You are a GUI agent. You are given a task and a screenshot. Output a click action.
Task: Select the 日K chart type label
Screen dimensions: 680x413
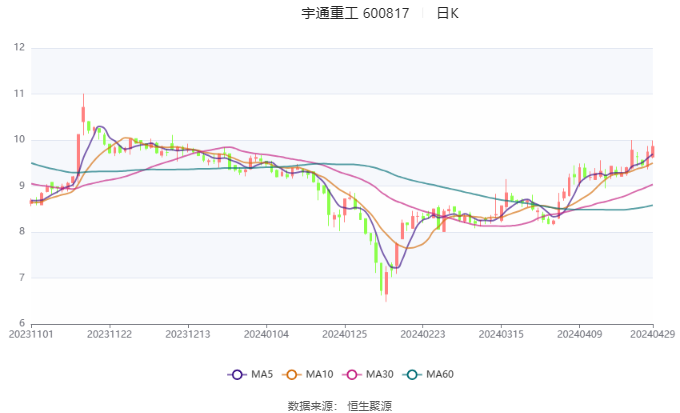click(x=448, y=14)
